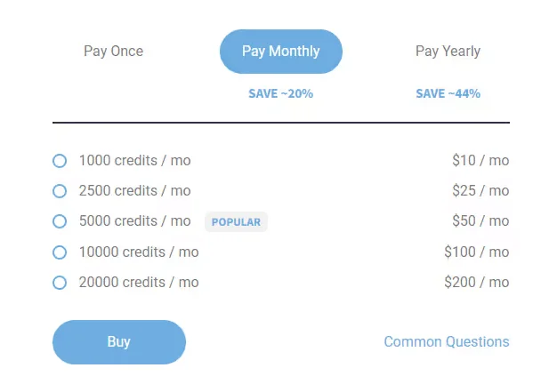The image size is (541, 392).
Task: Click the "20000 credits / mo" text
Action: tap(138, 283)
